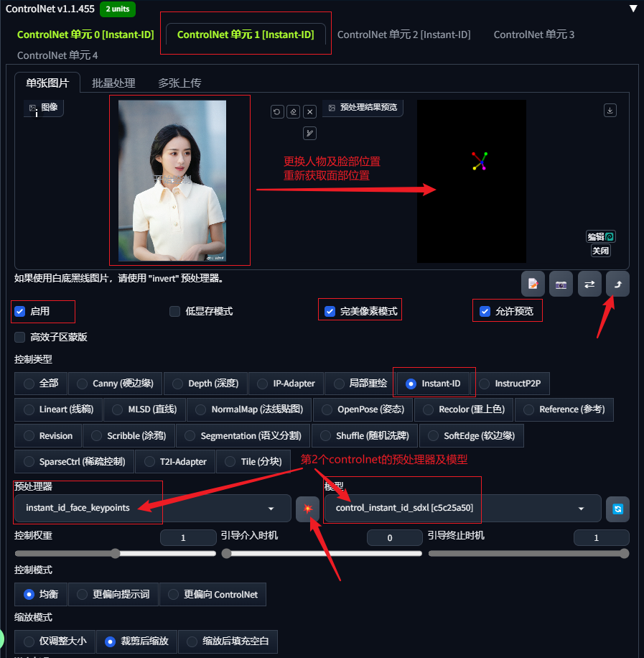Click the 预处理结果预览 label
This screenshot has height=658, width=644.
363,108
